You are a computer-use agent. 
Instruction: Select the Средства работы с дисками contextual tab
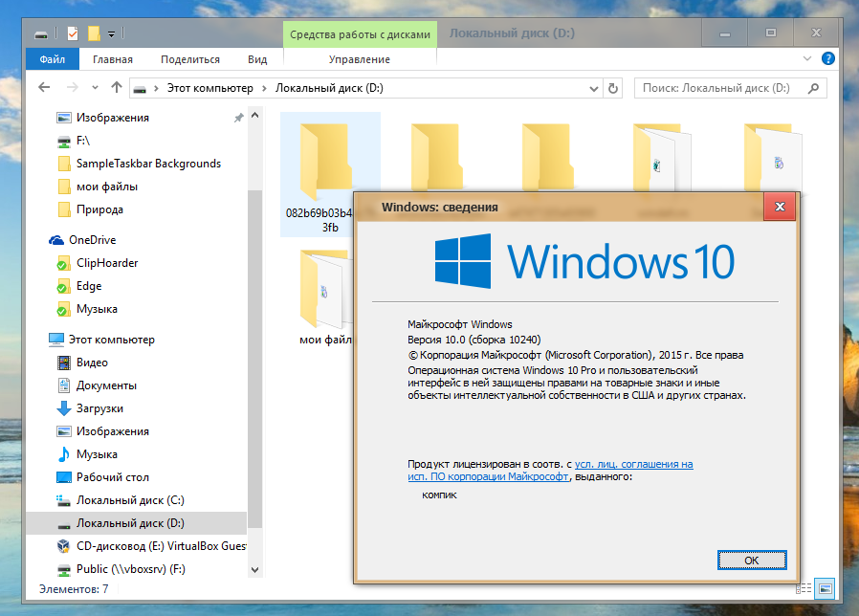pyautogui.click(x=360, y=34)
